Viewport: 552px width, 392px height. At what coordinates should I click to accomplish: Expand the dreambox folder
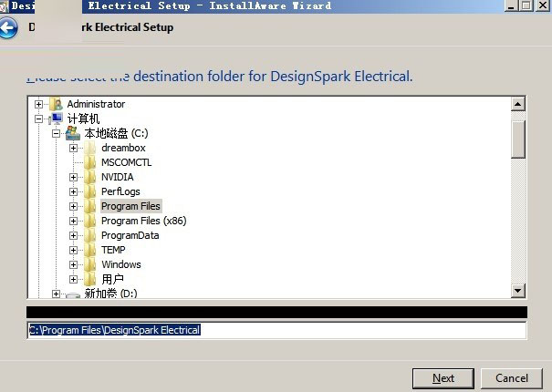pos(73,149)
